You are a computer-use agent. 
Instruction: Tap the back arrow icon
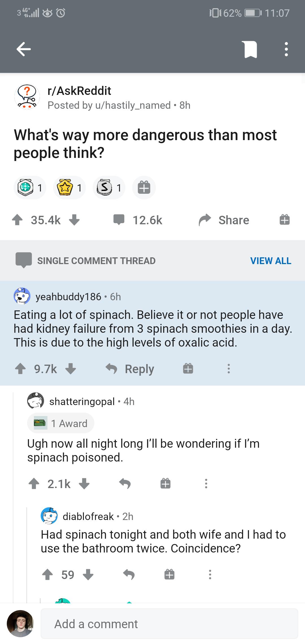(x=23, y=49)
